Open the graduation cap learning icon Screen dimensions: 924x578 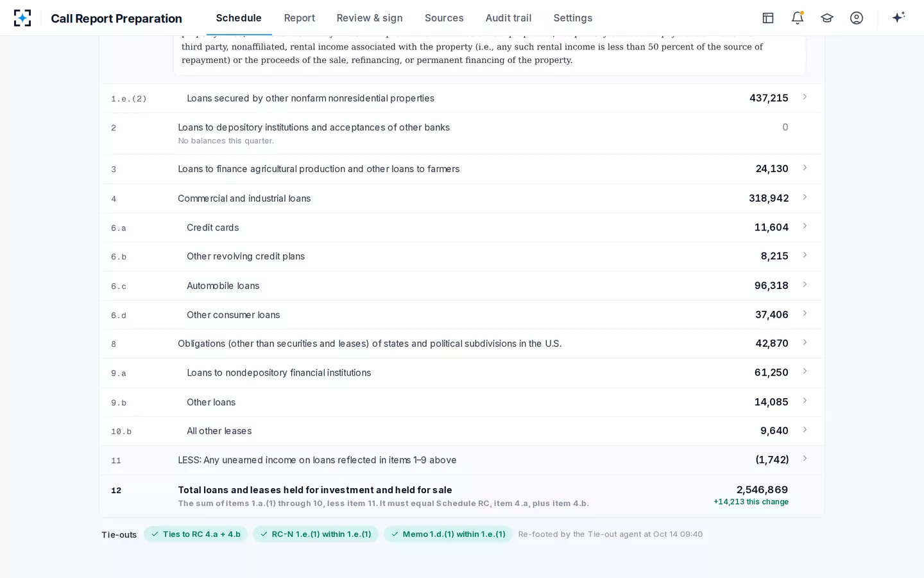827,18
